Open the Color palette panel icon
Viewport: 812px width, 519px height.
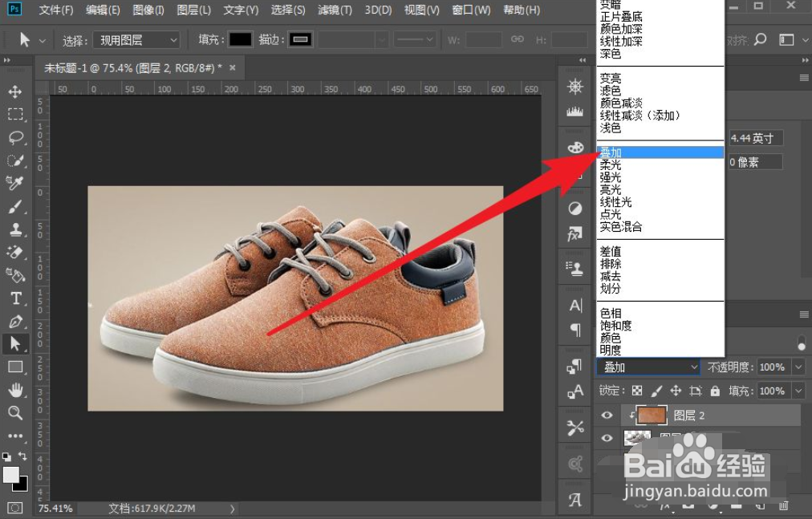(574, 148)
